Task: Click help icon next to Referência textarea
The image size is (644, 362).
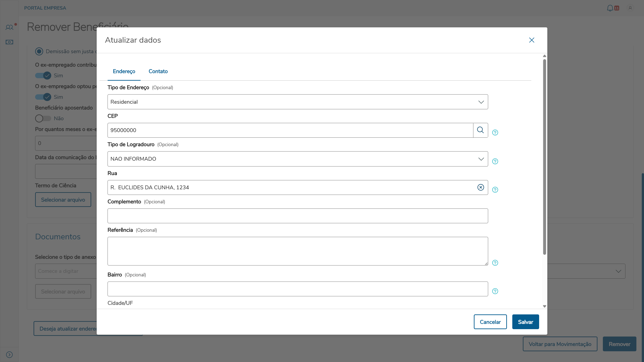Action: coord(495,263)
